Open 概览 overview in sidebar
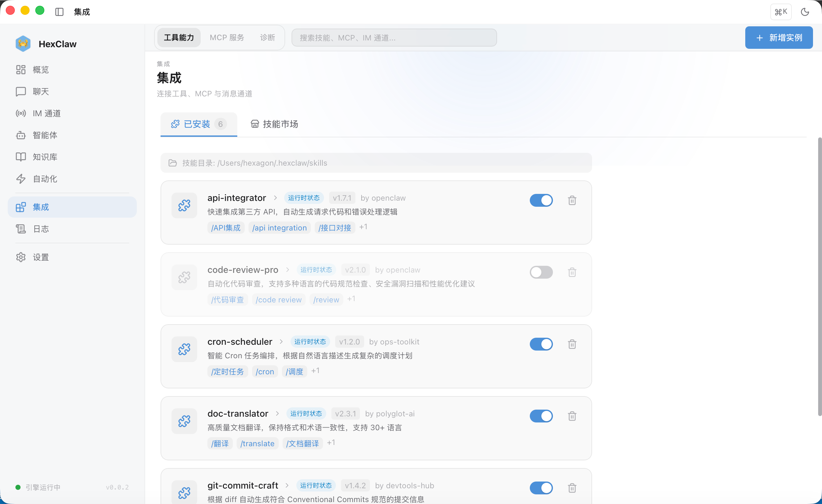822x504 pixels. [x=72, y=70]
